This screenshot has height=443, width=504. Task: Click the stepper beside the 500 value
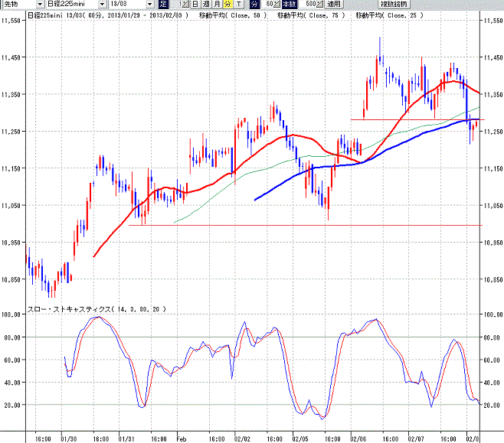(320, 4)
